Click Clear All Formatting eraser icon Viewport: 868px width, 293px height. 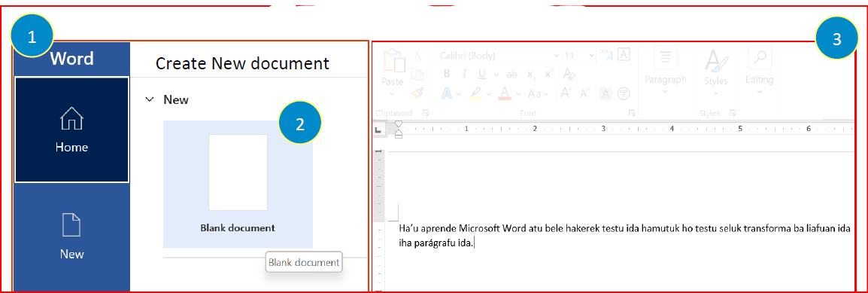point(569,75)
